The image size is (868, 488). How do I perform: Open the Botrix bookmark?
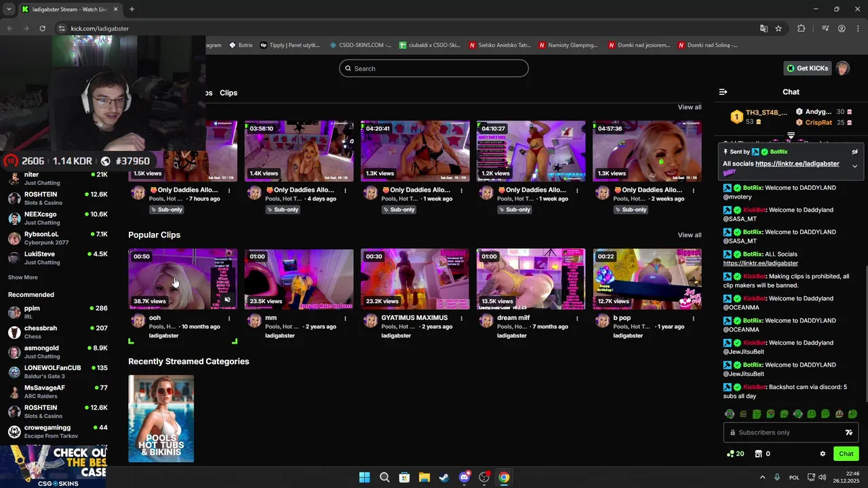241,45
